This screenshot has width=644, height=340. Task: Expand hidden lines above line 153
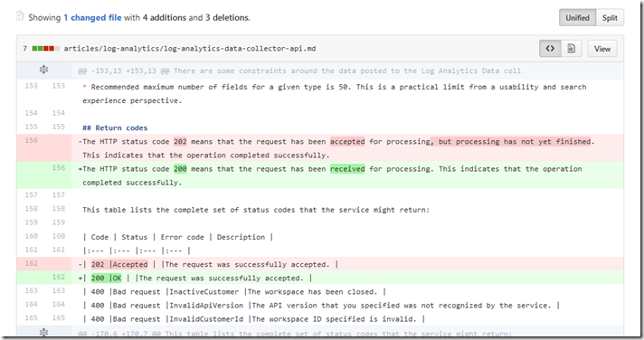pos(43,71)
